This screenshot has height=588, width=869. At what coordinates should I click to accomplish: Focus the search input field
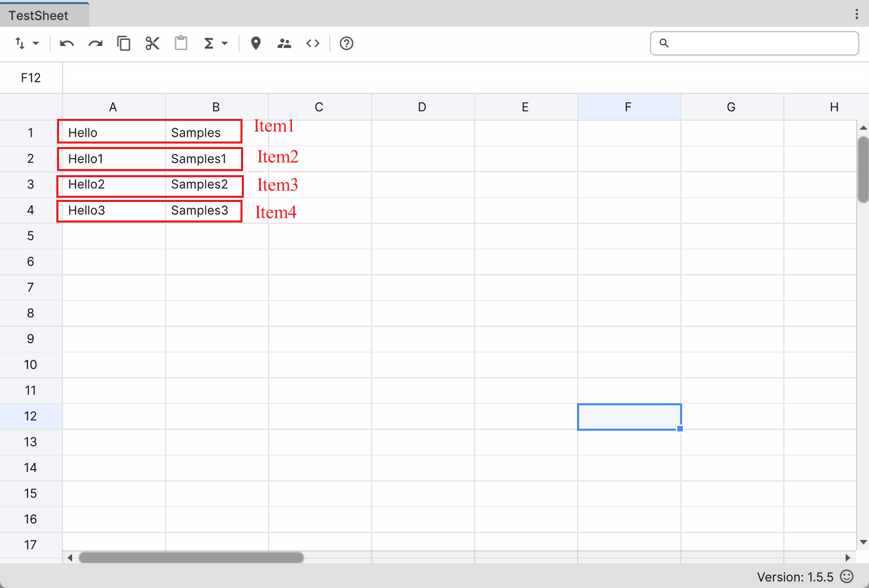tap(754, 43)
